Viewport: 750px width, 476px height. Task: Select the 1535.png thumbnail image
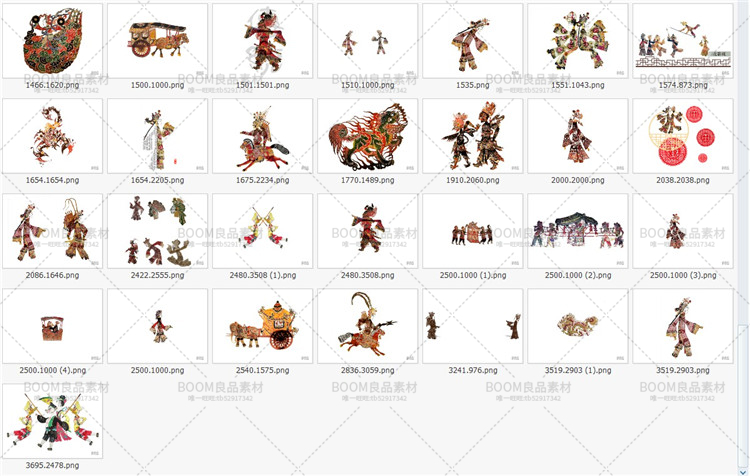pos(473,41)
